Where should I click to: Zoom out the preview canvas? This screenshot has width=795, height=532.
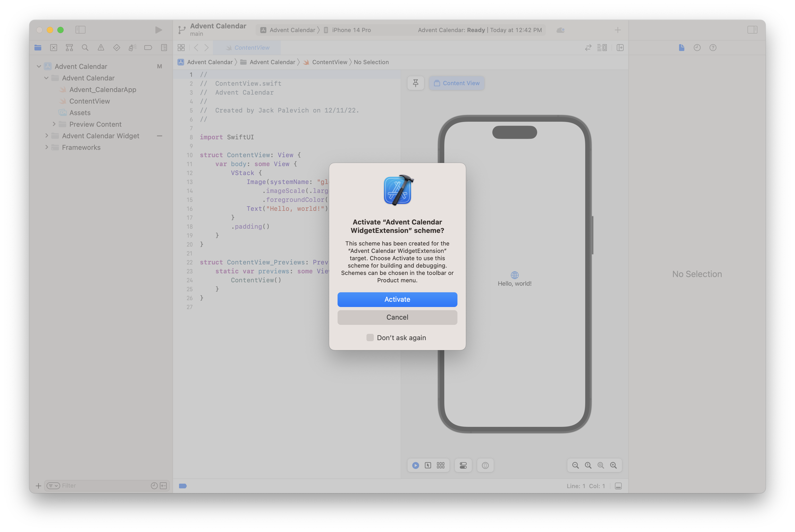[x=575, y=465]
